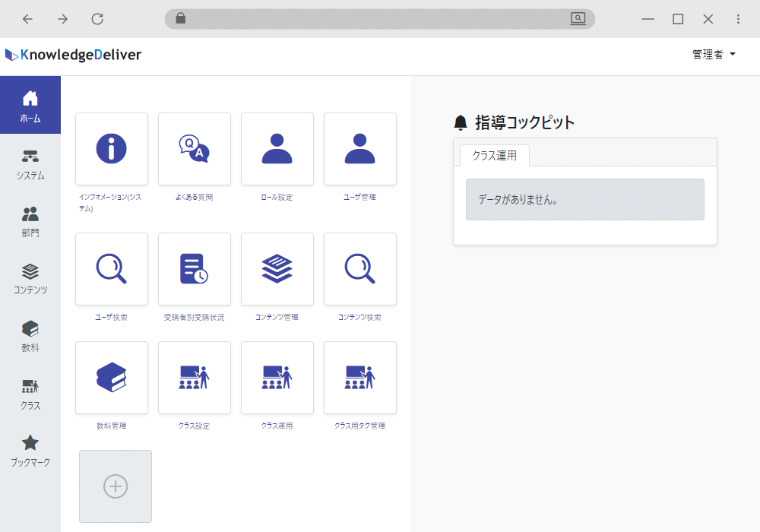Open the コンテンツ検索 magnifier tile
Viewport: 760px width, 532px height.
tap(360, 269)
